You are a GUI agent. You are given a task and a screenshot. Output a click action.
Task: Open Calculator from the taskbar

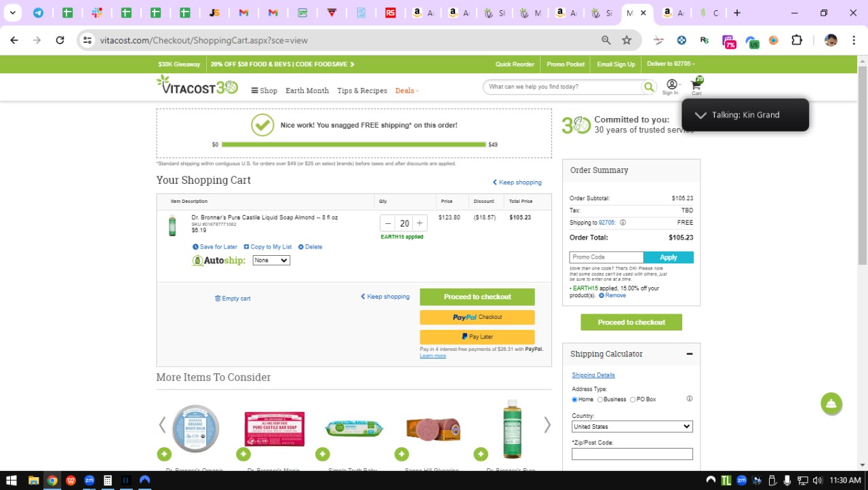click(x=107, y=480)
